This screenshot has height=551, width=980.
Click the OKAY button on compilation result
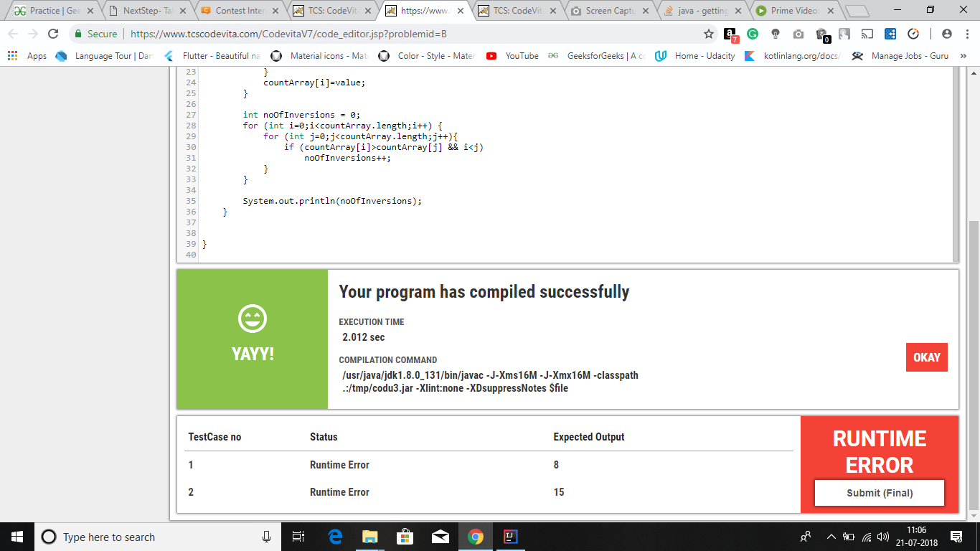pos(926,357)
